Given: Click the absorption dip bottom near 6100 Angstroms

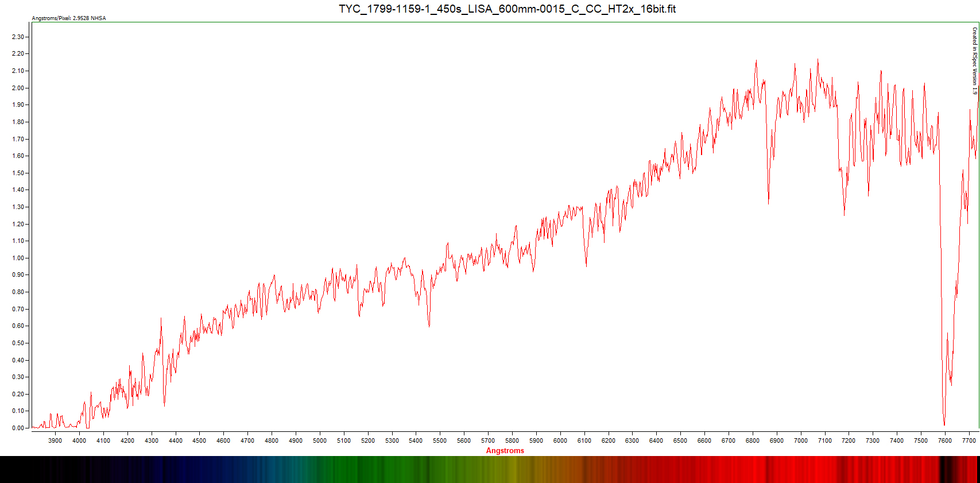Looking at the screenshot, I should 586,265.
